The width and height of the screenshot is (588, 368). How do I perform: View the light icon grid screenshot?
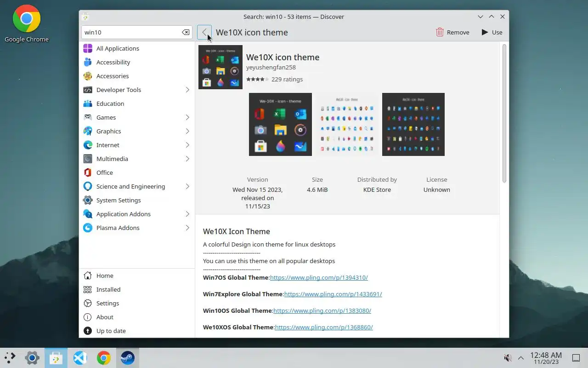(x=347, y=124)
